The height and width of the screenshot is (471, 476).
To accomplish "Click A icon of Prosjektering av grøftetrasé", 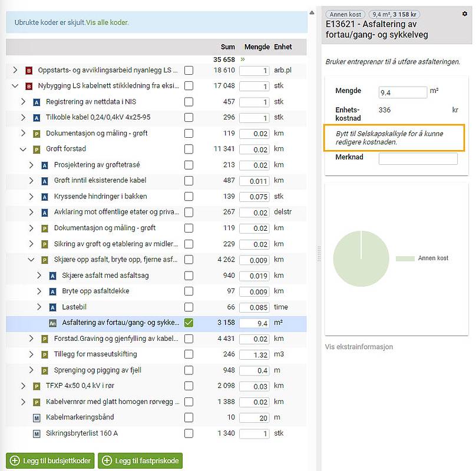I will (45, 165).
